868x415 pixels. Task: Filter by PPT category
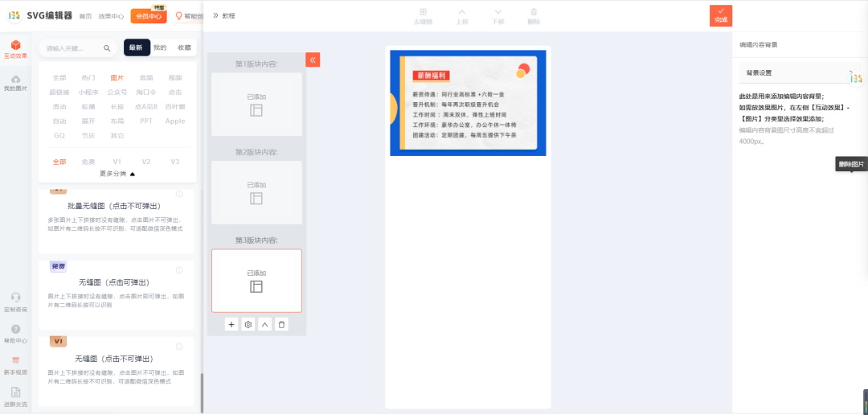[146, 121]
